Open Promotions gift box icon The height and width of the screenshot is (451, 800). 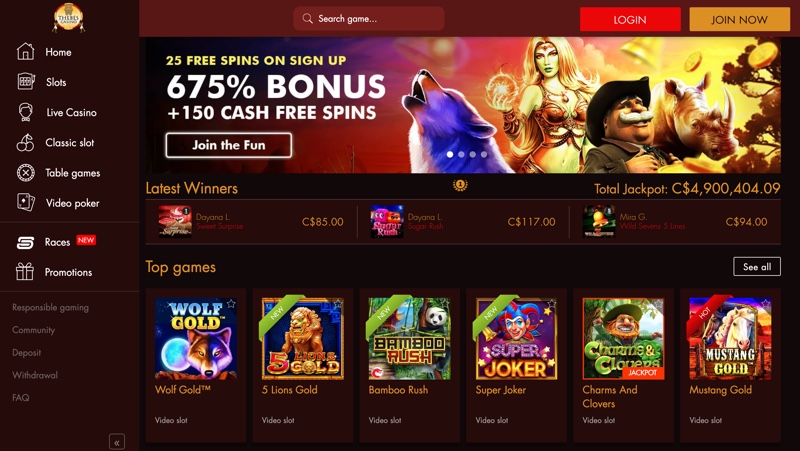(24, 271)
